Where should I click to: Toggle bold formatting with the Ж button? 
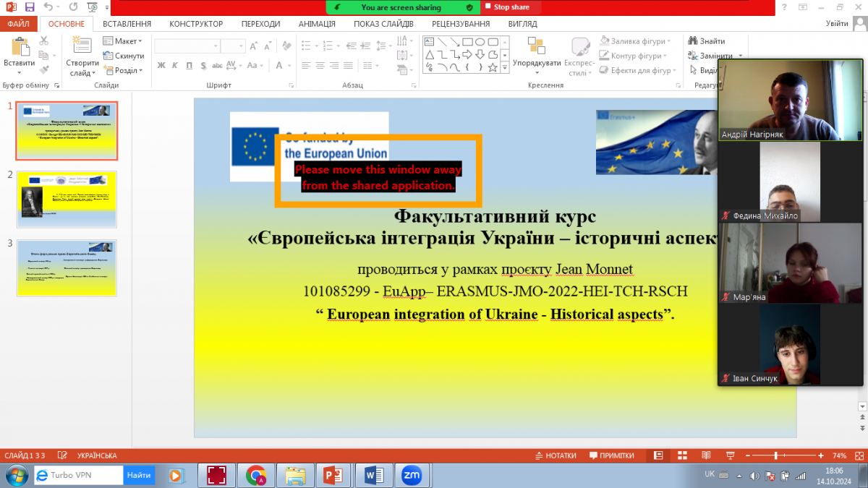tap(161, 64)
